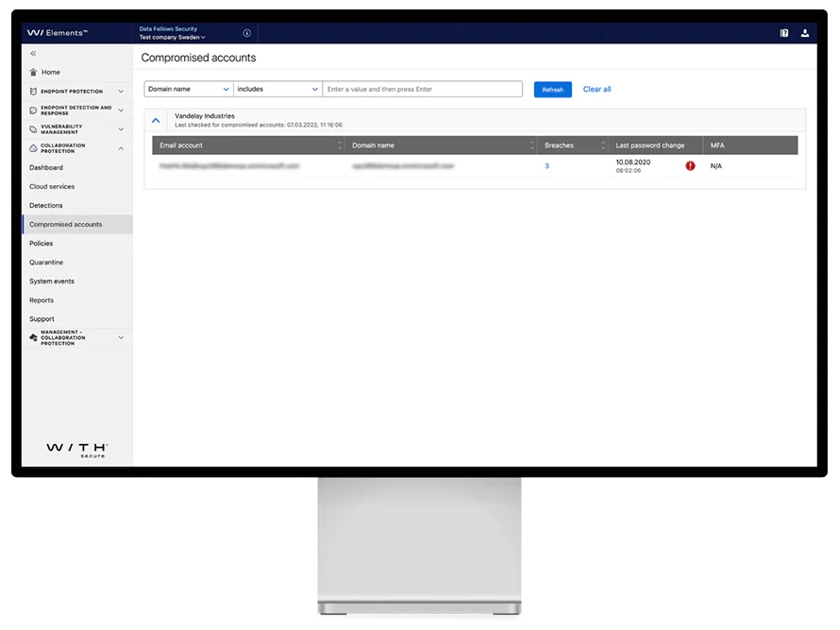Click the Endpoint Detection and Response icon
The height and width of the screenshot is (630, 840).
[x=32, y=110]
